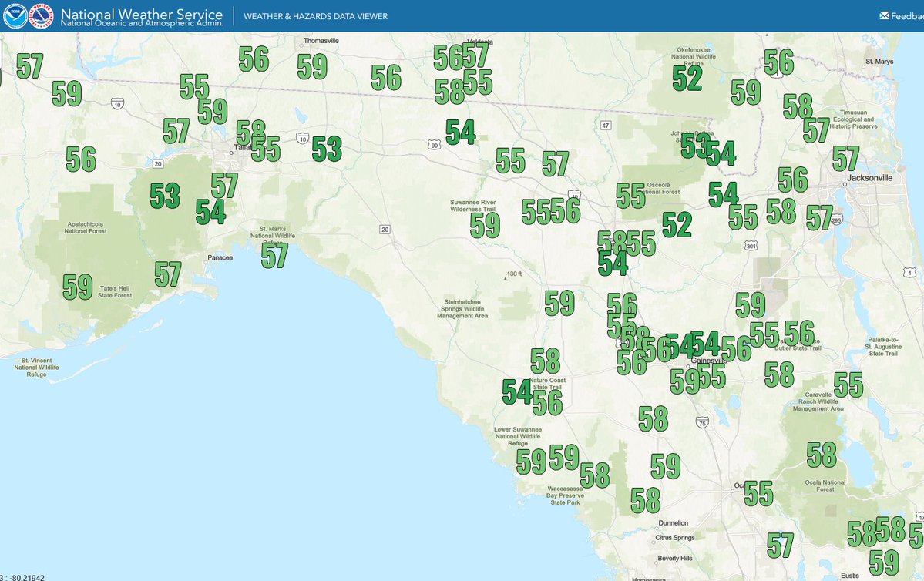Click the National Weather Service emblem logo
The image size is (924, 581).
42,16
